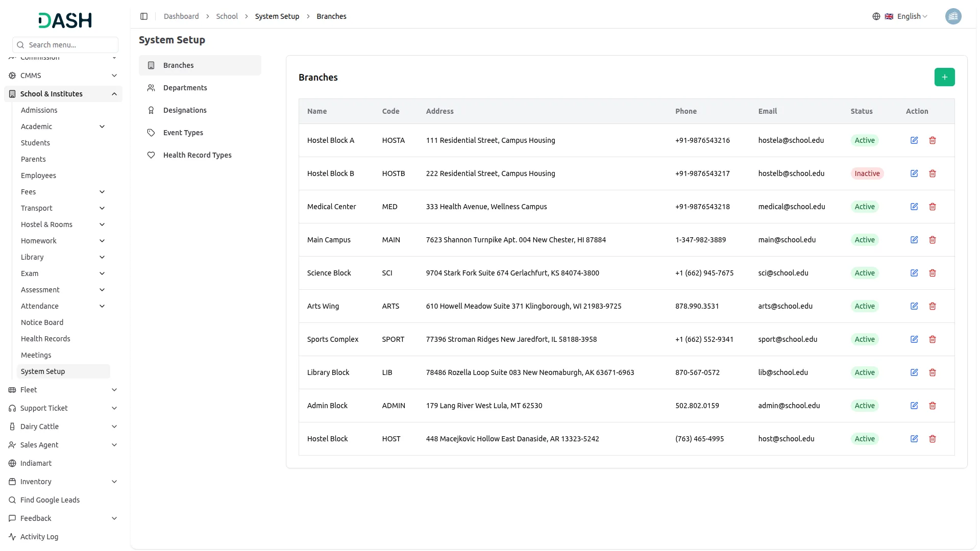Expand the Hostel & Rooms submenu
This screenshot has width=980, height=551.
pyautogui.click(x=102, y=224)
